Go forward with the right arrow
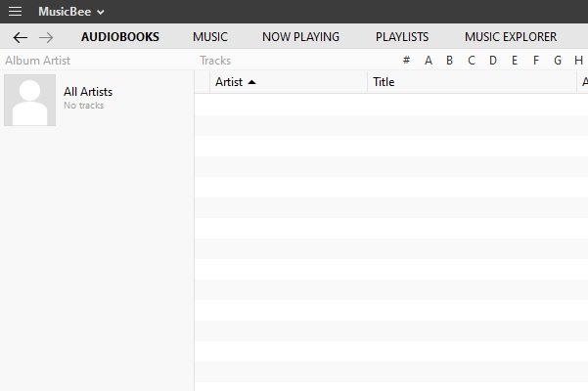588x391 pixels. click(x=46, y=37)
